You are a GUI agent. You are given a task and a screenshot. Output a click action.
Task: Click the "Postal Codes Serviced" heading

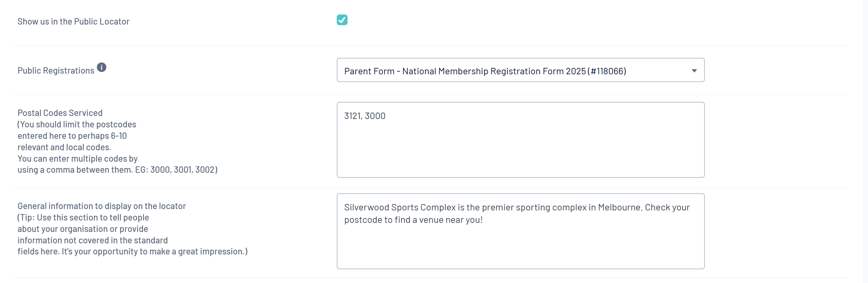tap(60, 113)
